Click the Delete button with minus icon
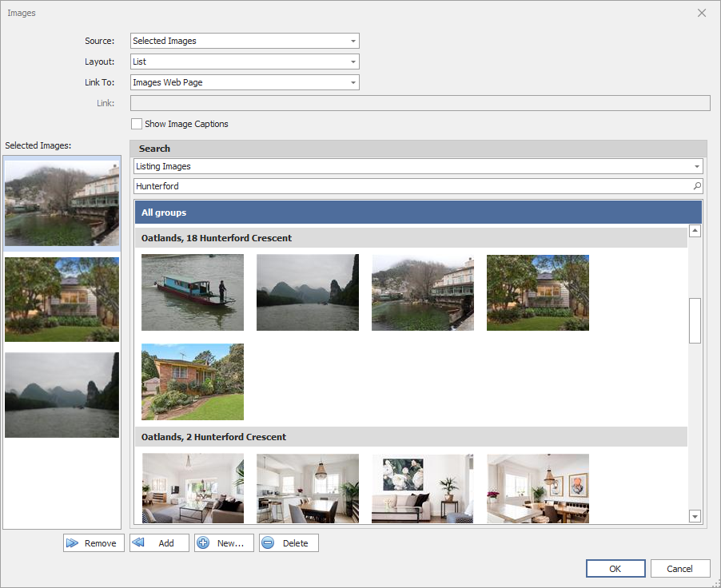Image resolution: width=721 pixels, height=588 pixels. point(289,543)
